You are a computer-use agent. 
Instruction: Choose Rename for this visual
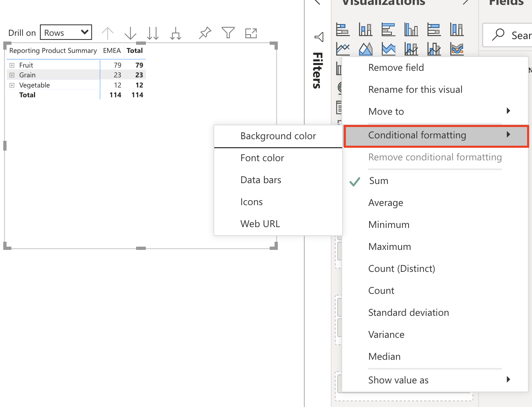tap(435, 90)
